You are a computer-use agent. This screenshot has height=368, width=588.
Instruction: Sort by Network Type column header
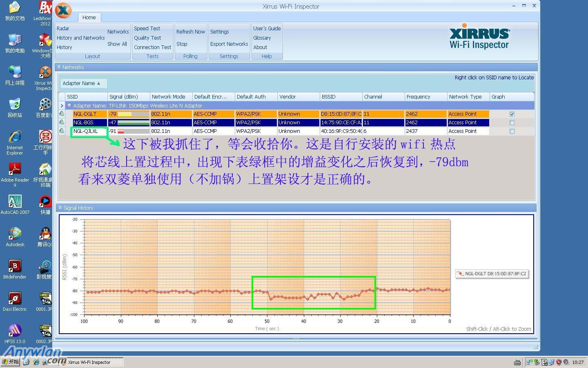point(468,96)
